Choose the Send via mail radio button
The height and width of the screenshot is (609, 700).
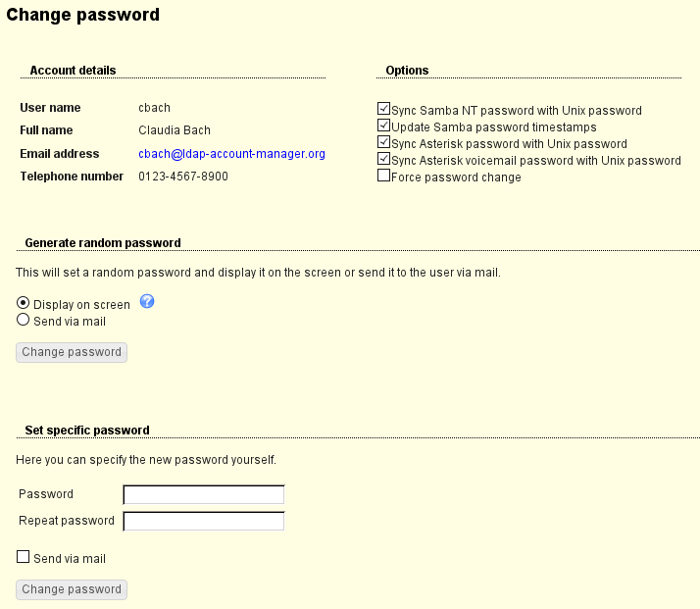coord(24,321)
